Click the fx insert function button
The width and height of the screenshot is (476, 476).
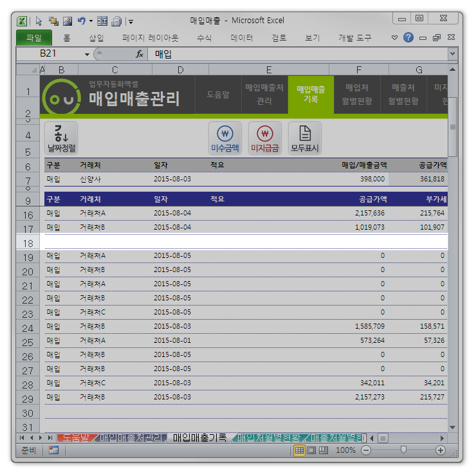tap(140, 54)
